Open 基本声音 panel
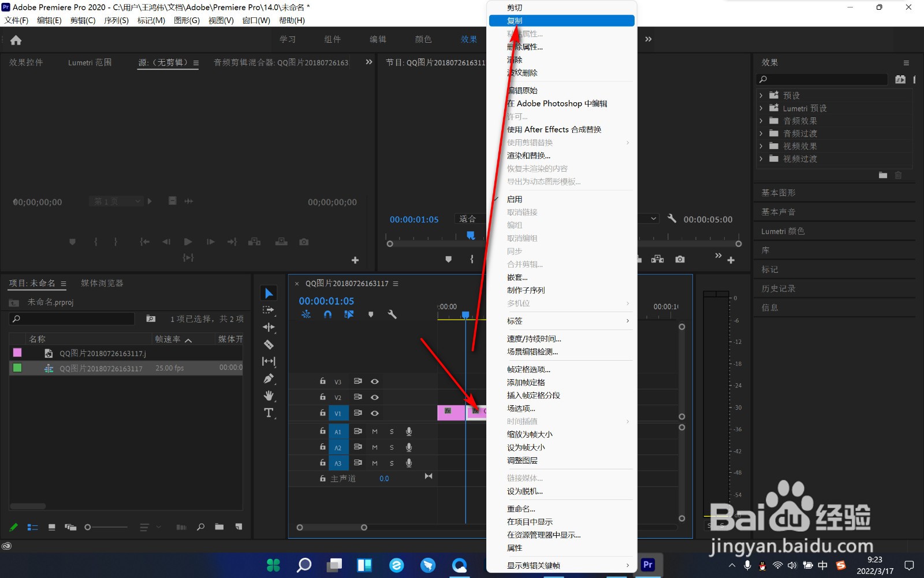924x578 pixels. click(778, 212)
